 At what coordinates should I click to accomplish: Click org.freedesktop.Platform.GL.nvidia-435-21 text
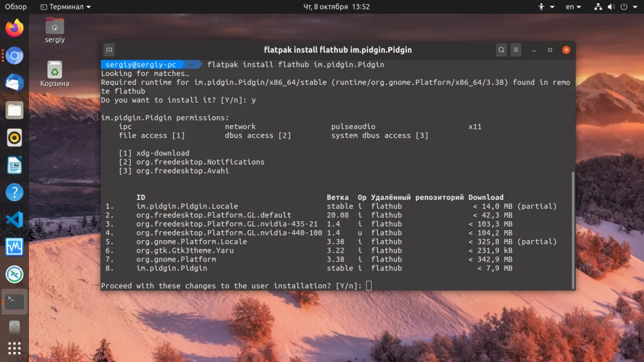(227, 224)
